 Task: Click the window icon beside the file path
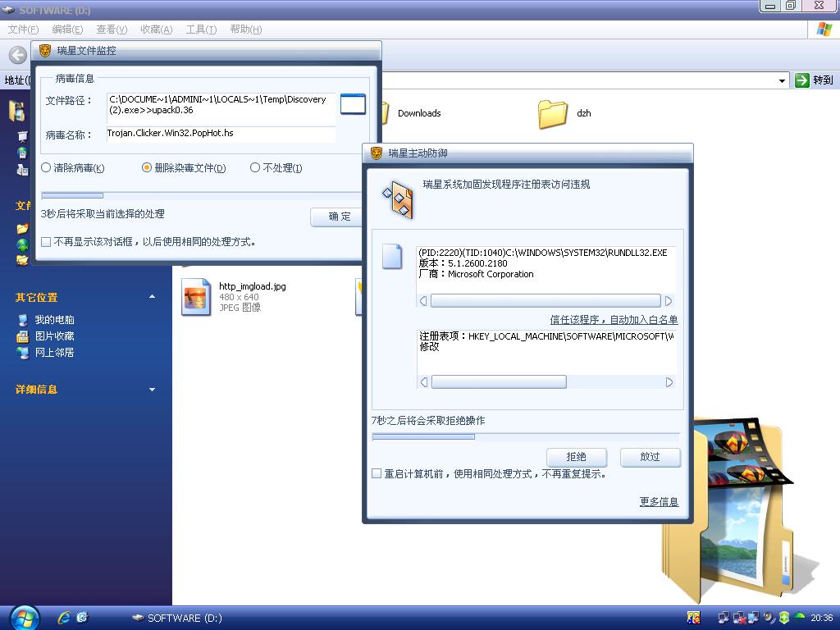(x=353, y=104)
